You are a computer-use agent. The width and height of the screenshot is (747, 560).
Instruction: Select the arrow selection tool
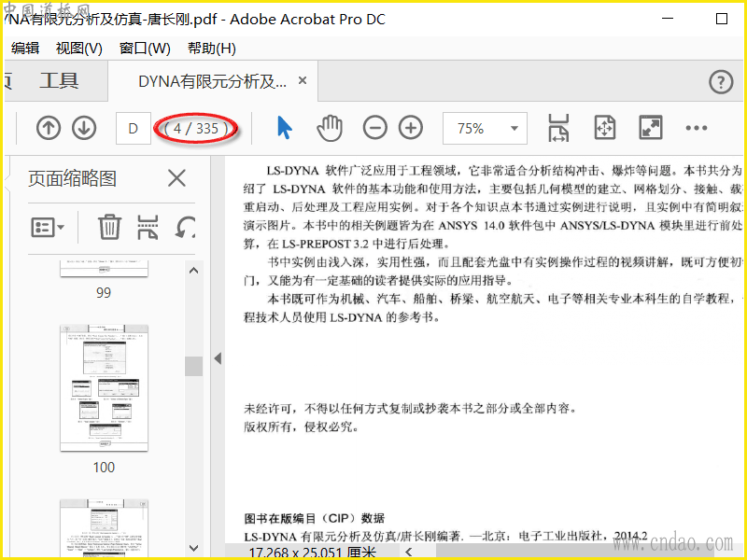point(285,128)
